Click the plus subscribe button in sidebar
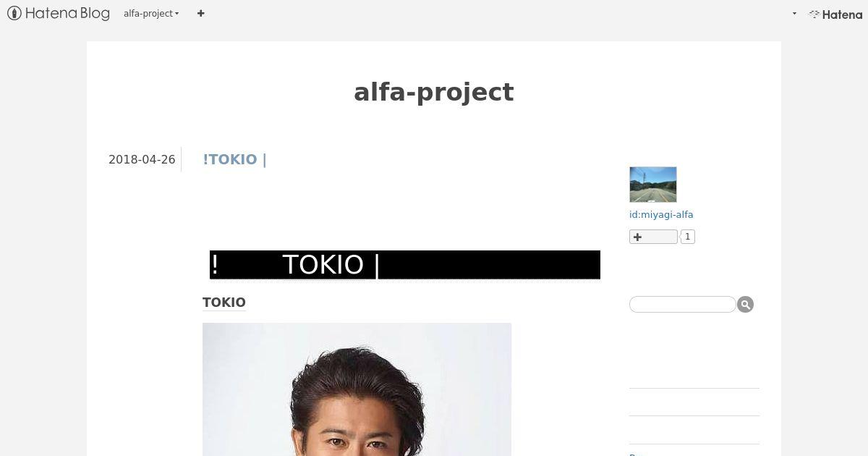868x456 pixels. 653,237
